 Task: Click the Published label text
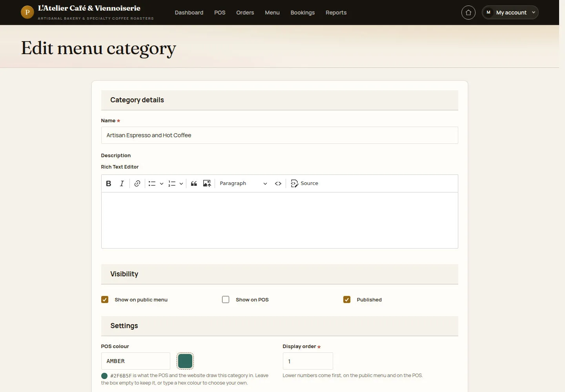[x=369, y=299]
